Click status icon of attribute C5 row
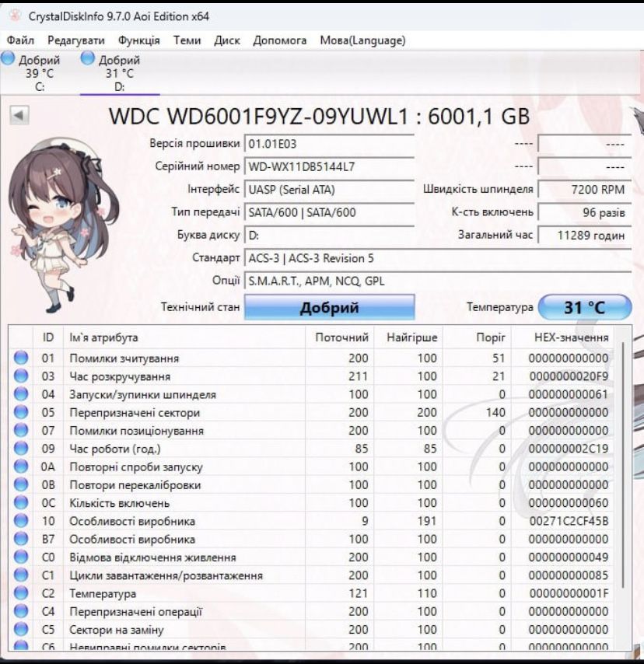Image resolution: width=644 pixels, height=664 pixels. point(21,629)
